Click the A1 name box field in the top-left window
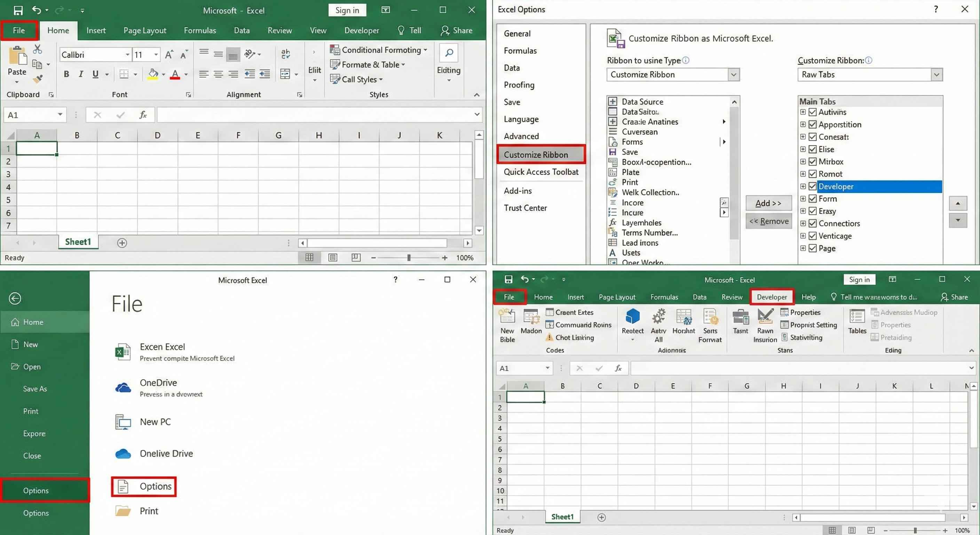The height and width of the screenshot is (535, 980). (x=30, y=115)
